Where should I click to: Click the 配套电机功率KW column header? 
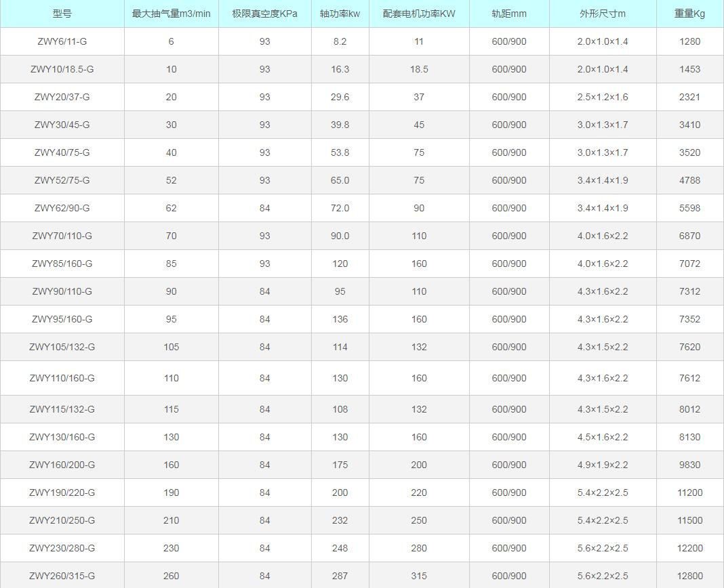[419, 14]
